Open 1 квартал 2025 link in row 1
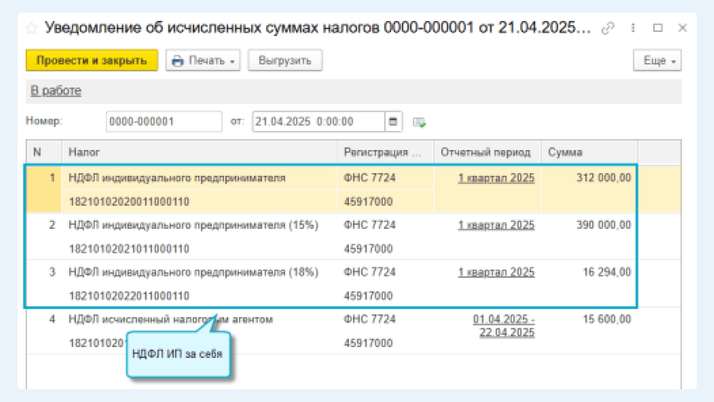 (496, 178)
